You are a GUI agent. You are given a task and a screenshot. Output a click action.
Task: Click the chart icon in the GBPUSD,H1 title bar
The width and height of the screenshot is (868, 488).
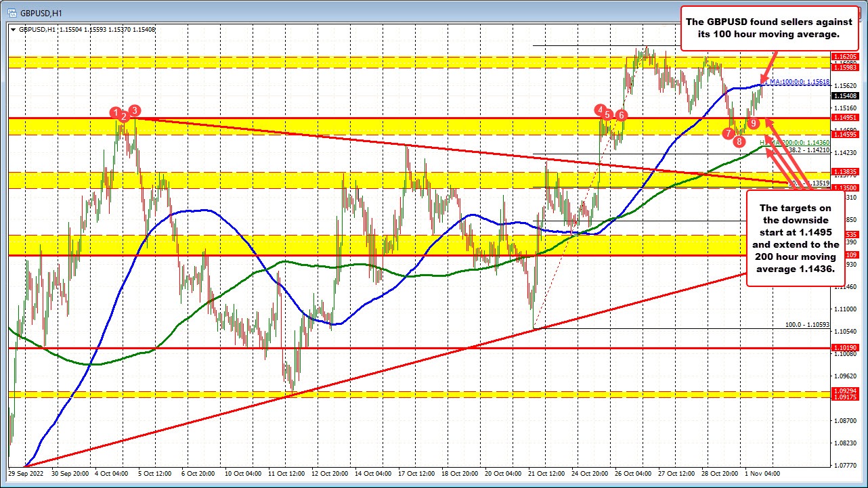pyautogui.click(x=14, y=11)
